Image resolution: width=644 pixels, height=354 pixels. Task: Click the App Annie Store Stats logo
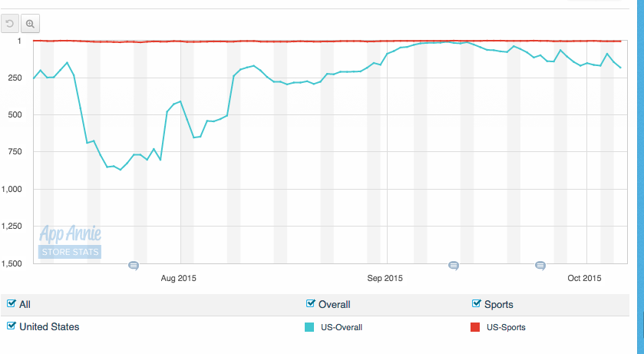pos(70,241)
